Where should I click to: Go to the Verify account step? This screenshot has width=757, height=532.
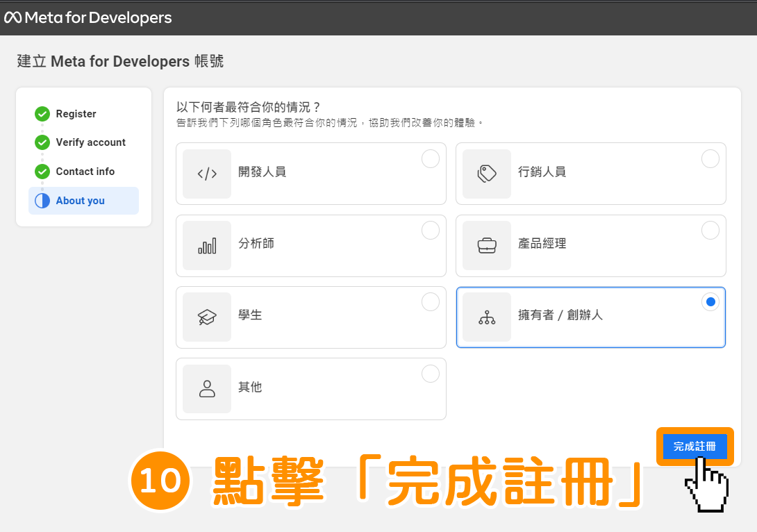tap(91, 142)
